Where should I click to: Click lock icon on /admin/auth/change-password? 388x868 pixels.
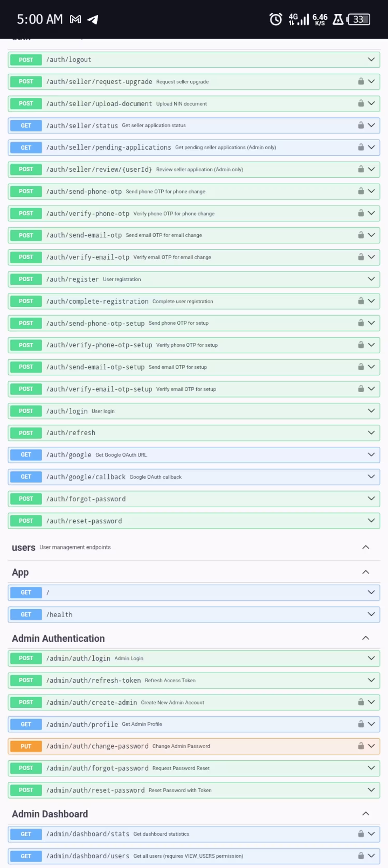pos(361,746)
